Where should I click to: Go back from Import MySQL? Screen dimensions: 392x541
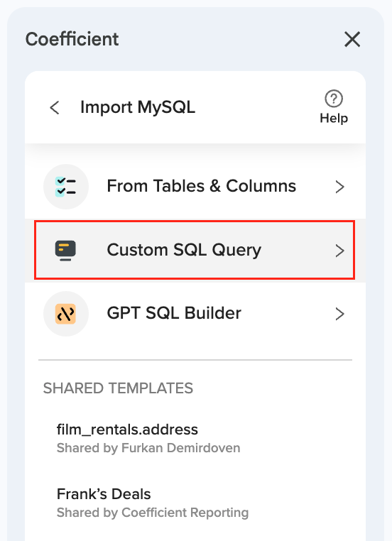pos(55,107)
